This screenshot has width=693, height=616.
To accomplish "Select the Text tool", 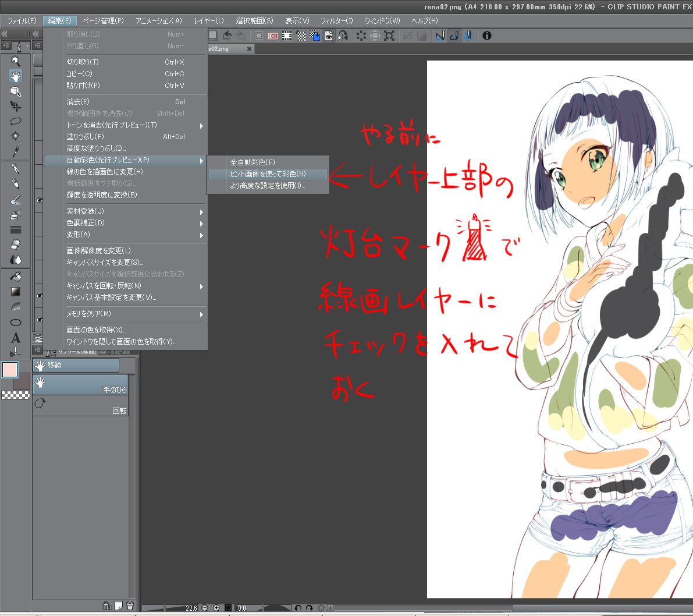I will click(x=16, y=338).
